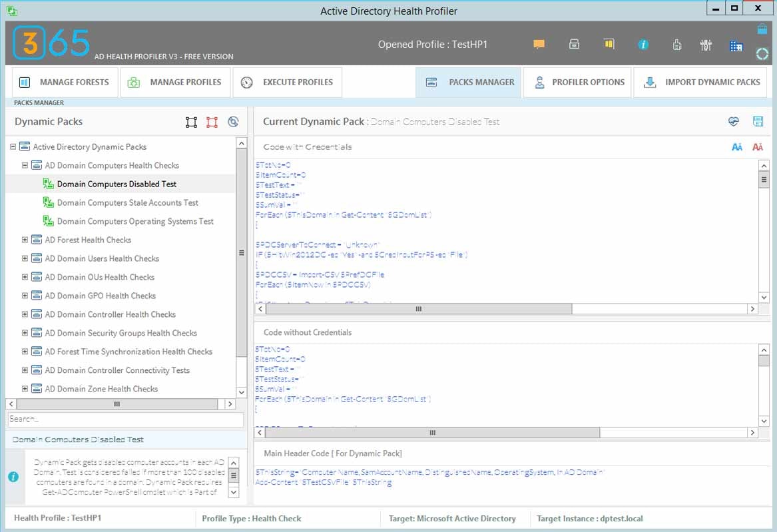Open the Manage Forests tab
777x532 pixels.
click(x=65, y=82)
